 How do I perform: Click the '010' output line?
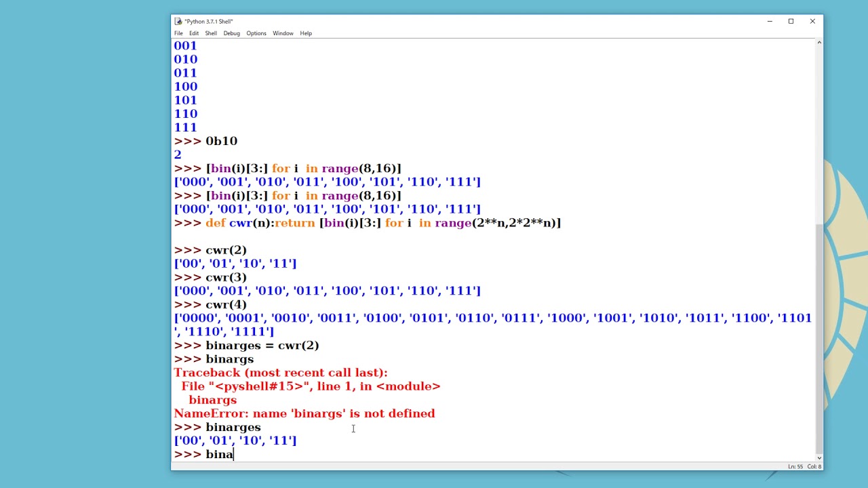[x=185, y=60]
